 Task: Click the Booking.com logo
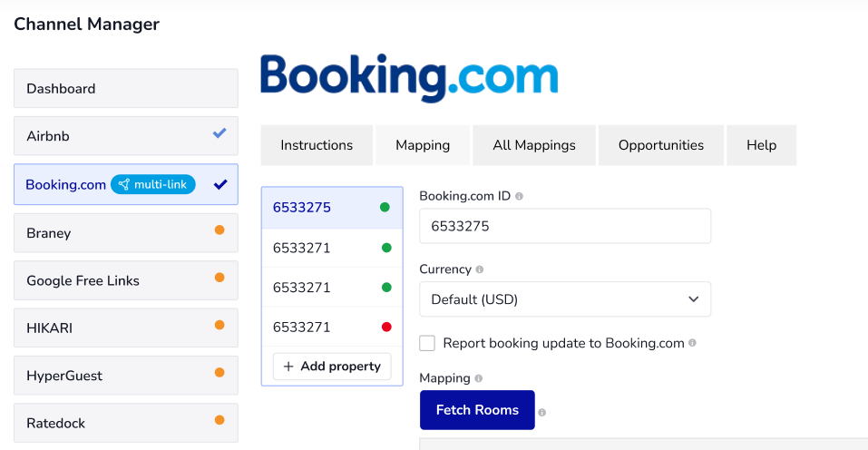coord(409,78)
